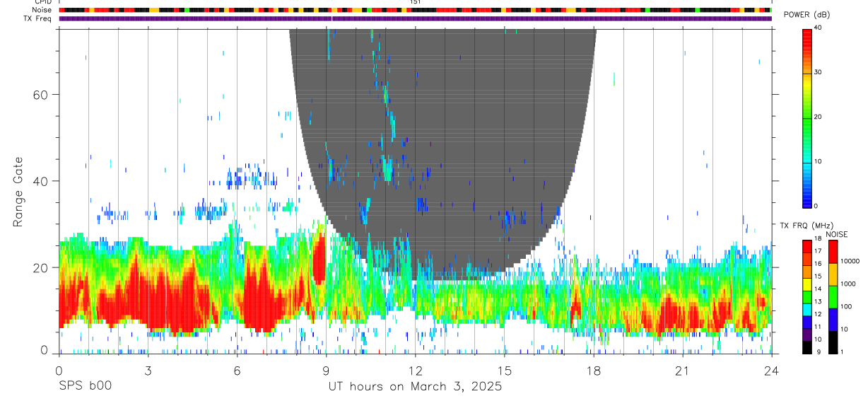Click noise legend label '100'
The image size is (868, 401).
[847, 306]
